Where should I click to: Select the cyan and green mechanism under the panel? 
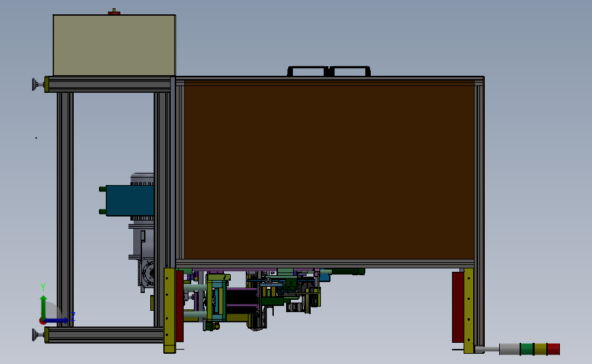217,302
